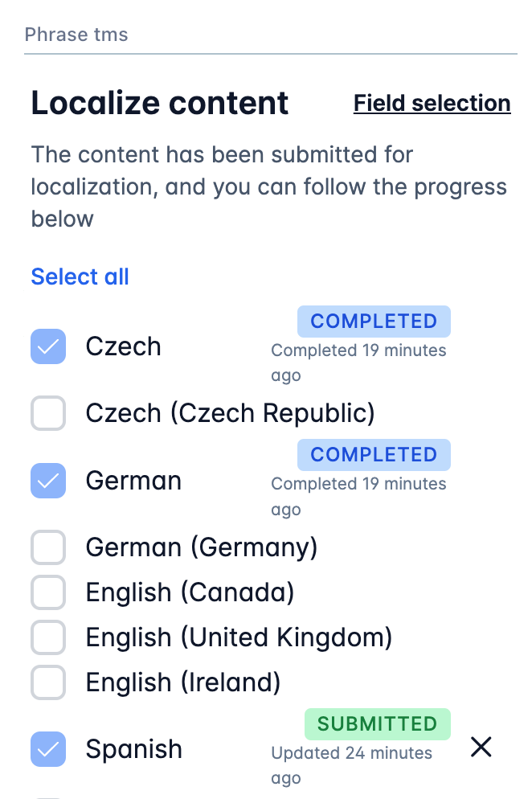Check the English (United Kingdom) option
This screenshot has width=532, height=799.
(48, 637)
